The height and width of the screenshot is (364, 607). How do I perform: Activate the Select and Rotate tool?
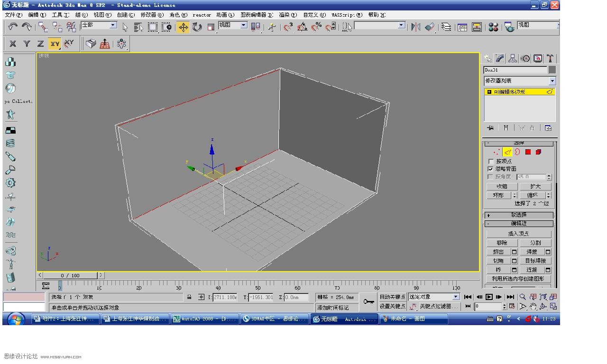pyautogui.click(x=197, y=27)
